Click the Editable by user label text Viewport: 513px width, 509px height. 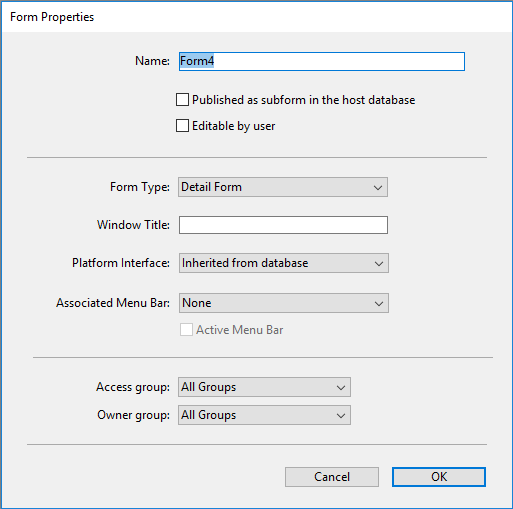(x=234, y=126)
